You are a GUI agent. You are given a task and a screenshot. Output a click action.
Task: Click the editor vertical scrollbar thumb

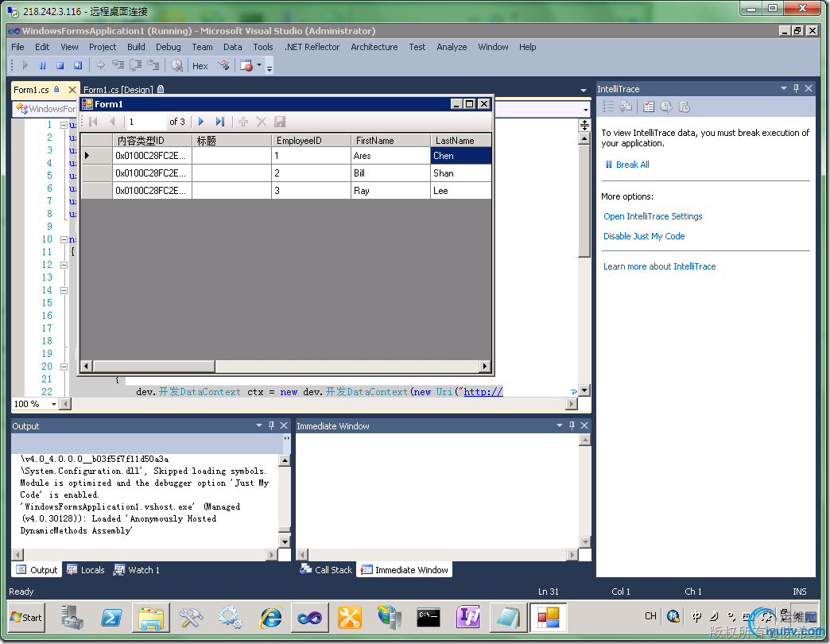[x=584, y=201]
